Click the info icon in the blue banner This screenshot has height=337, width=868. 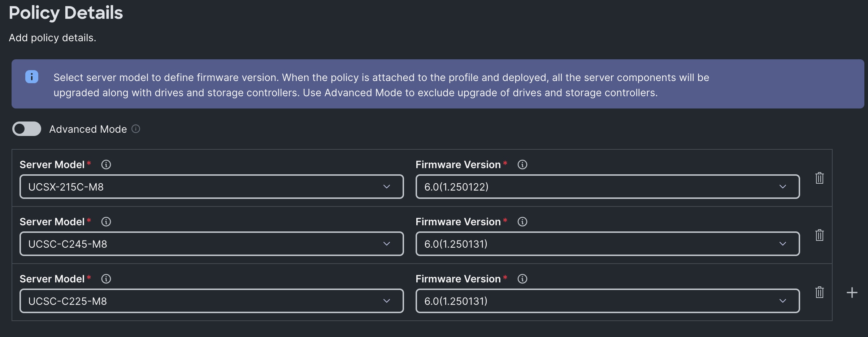pos(32,77)
